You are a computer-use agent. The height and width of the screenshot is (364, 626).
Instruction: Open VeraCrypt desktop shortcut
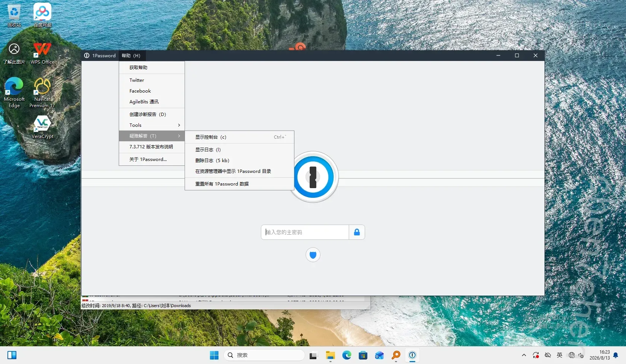pyautogui.click(x=42, y=127)
